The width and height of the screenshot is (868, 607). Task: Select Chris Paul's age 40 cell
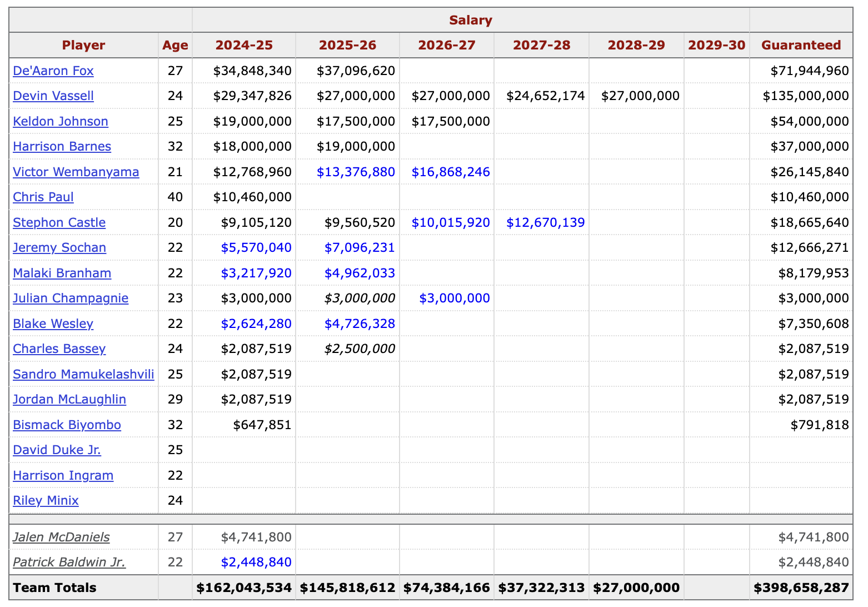(x=175, y=197)
